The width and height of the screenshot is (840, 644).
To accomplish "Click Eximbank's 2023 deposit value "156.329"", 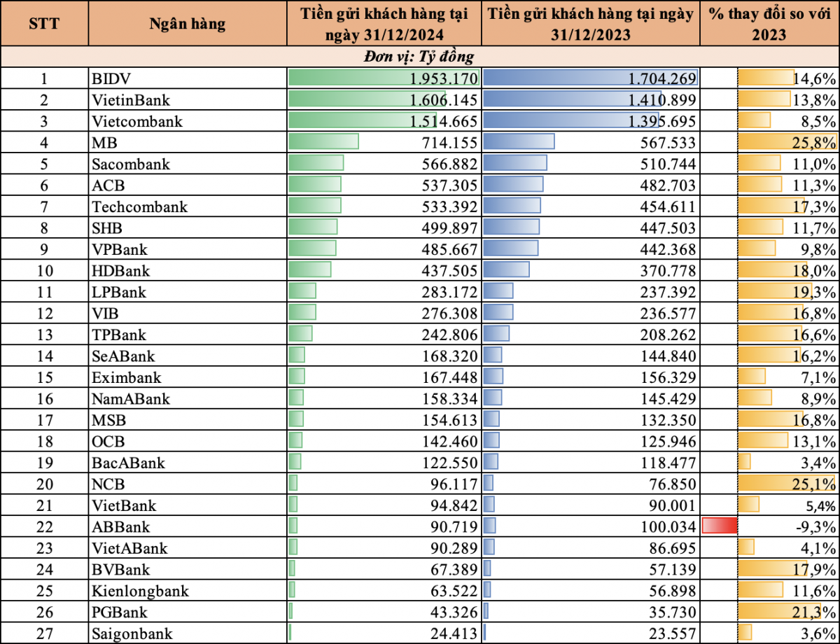I will [x=670, y=377].
